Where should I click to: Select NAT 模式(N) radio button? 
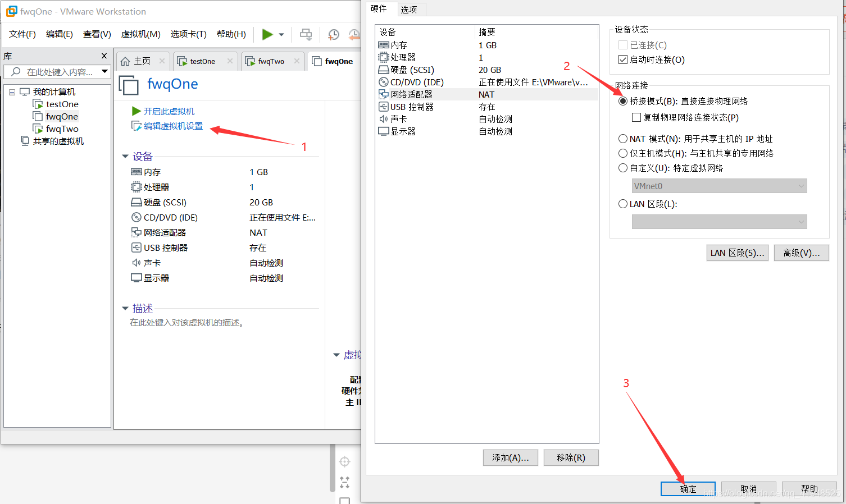(x=622, y=139)
